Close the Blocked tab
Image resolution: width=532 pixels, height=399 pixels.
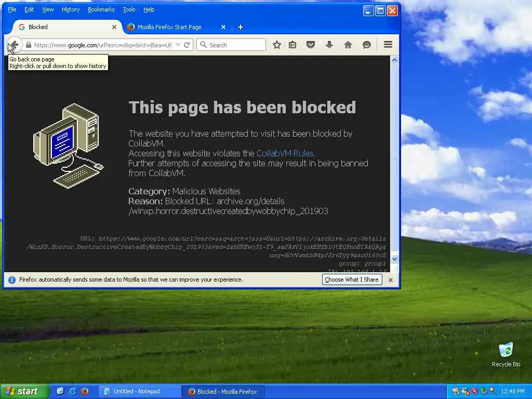point(114,27)
